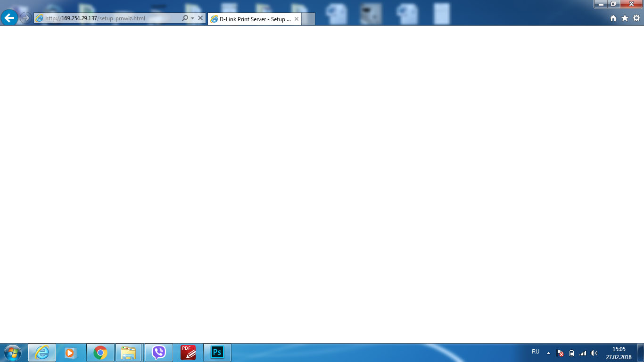The image size is (644, 362).
Task: Open Favorites with the star icon
Action: [625, 18]
